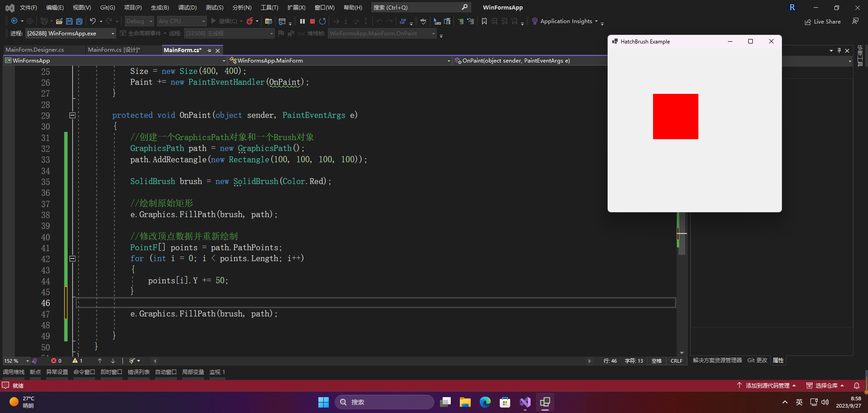
Task: Collapse the OnPaint method outline
Action: [x=72, y=115]
